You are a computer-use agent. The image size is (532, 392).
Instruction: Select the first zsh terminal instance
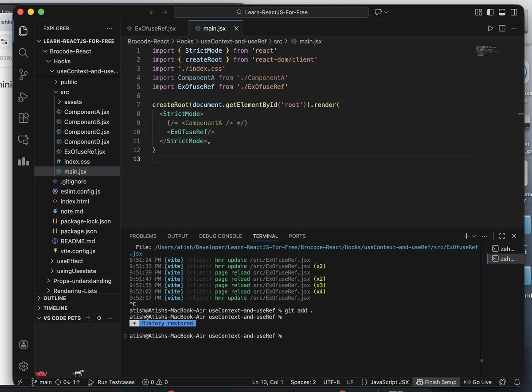click(x=504, y=249)
